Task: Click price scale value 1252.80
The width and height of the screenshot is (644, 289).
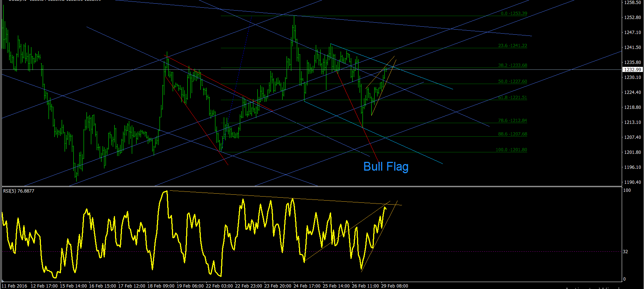Action: [633, 18]
